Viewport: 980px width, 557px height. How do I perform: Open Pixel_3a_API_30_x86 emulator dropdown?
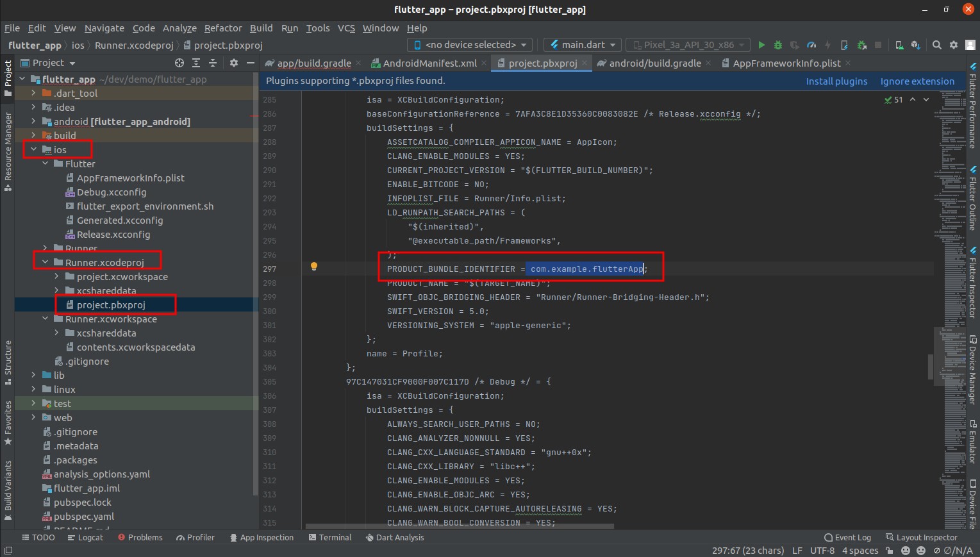688,45
